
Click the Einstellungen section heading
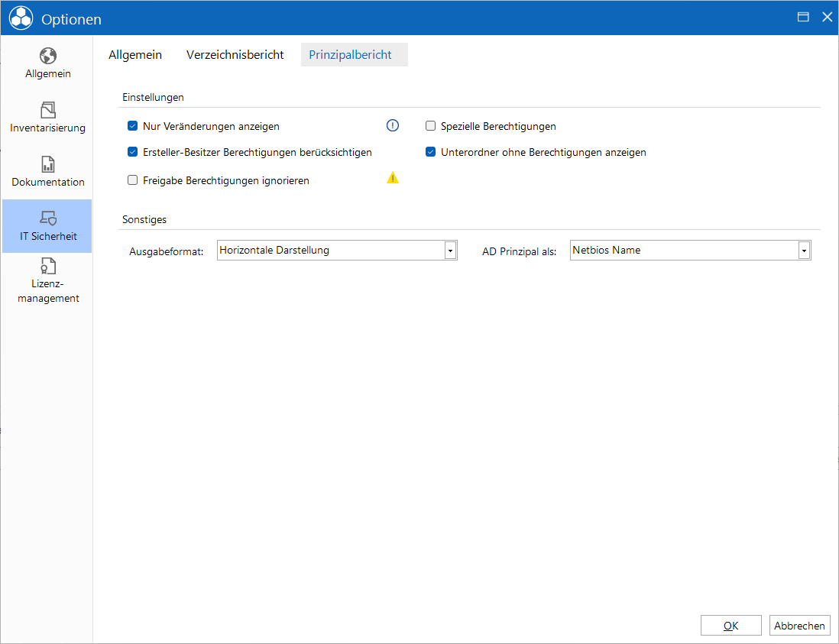pyautogui.click(x=153, y=97)
